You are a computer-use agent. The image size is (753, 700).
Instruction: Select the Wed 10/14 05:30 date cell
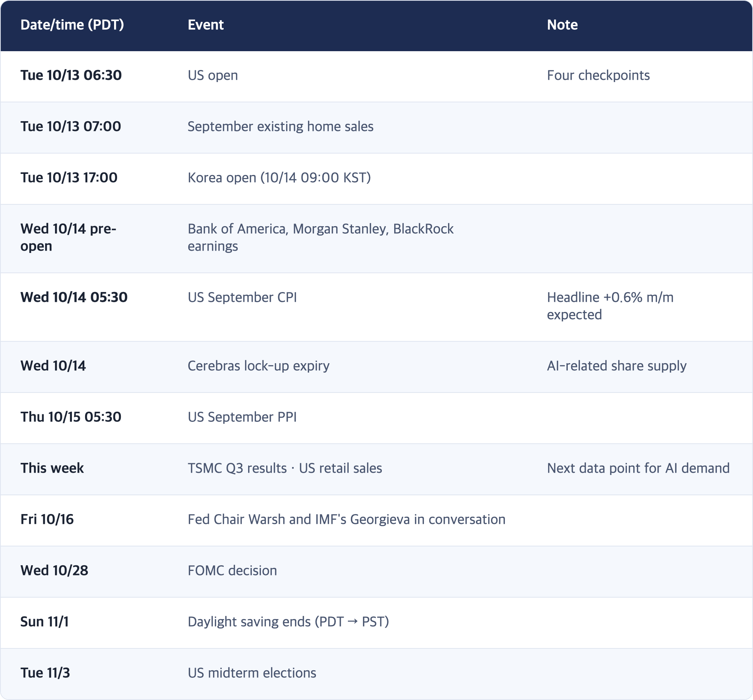coord(74,298)
